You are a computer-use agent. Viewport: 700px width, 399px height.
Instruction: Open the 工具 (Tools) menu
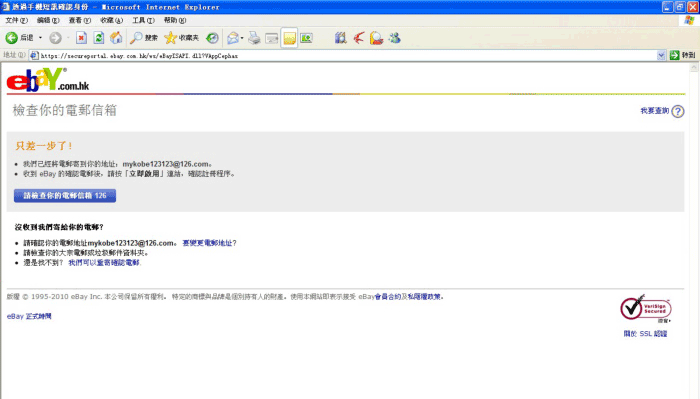coord(143,20)
